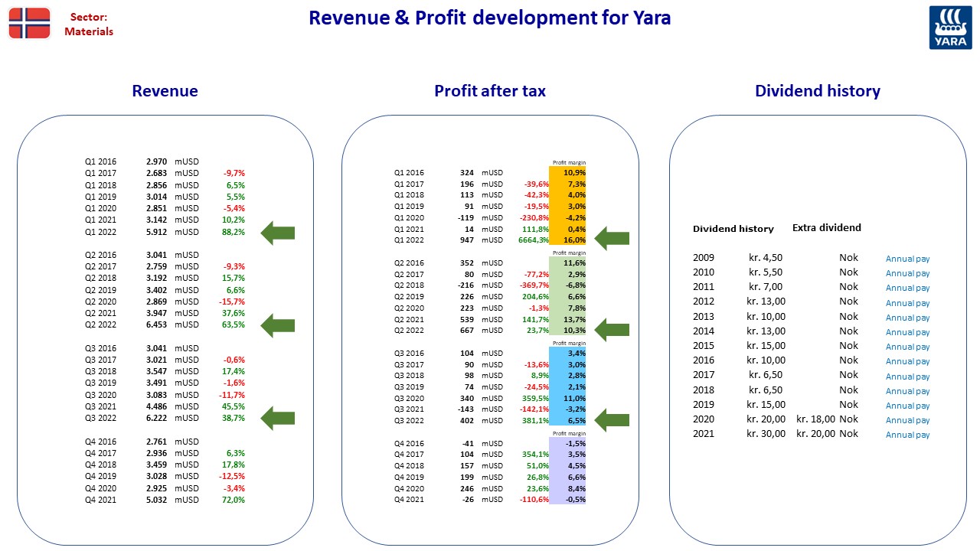
Task: Follow the 2015 Annual pay link
Action: 907,347
